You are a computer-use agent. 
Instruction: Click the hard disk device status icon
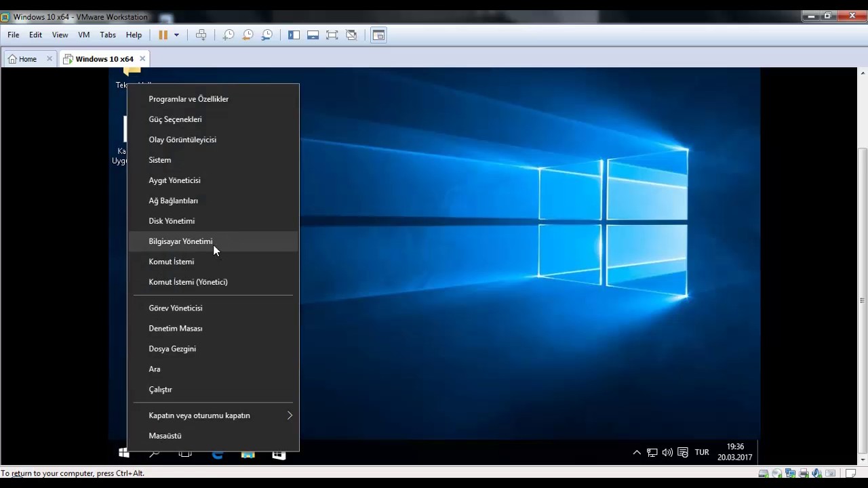tap(764, 473)
